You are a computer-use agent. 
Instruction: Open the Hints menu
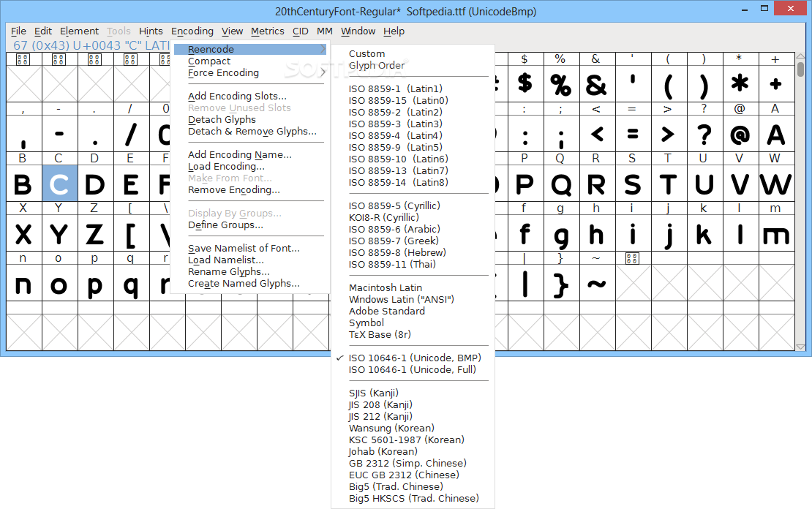(x=151, y=31)
